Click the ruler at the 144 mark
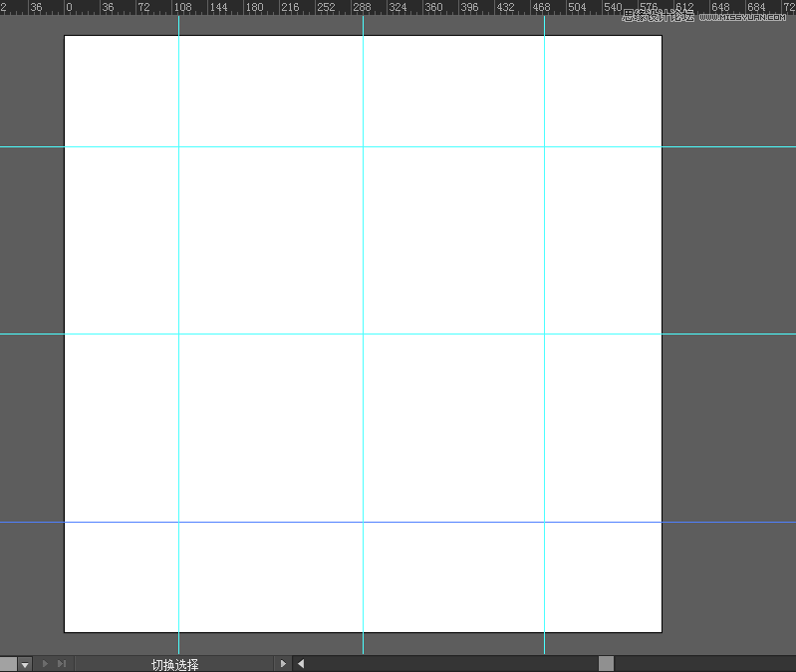796x672 pixels. tap(219, 7)
